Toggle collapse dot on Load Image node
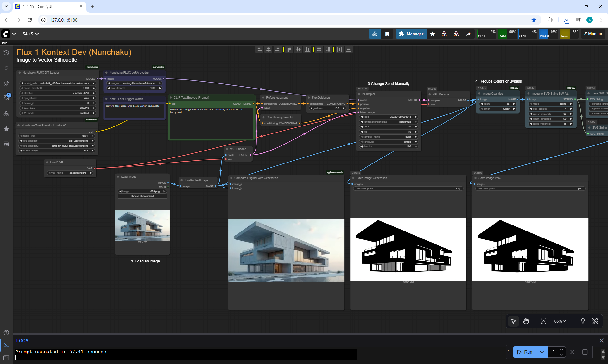The height and width of the screenshot is (364, 608). (118, 177)
